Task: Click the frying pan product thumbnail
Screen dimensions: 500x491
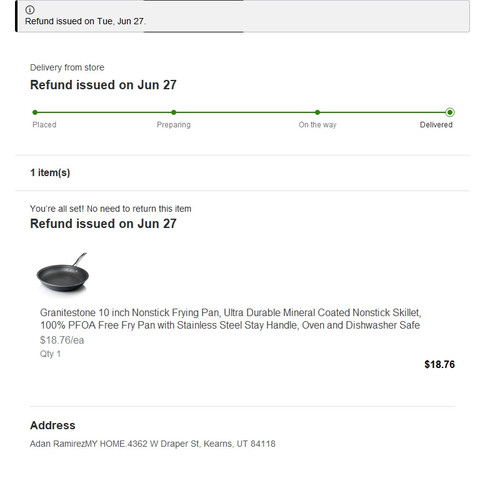Action: (63, 273)
